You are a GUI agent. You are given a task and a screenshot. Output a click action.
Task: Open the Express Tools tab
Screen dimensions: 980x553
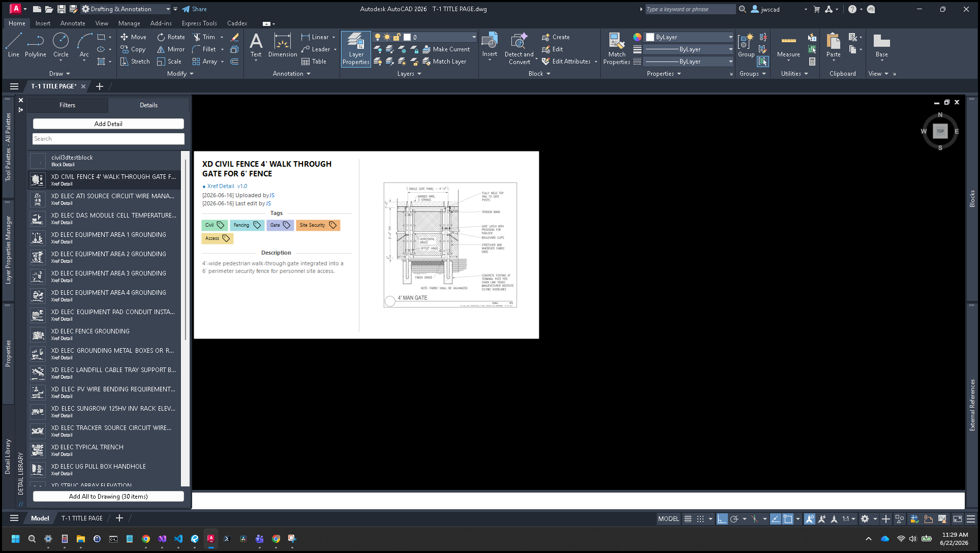(x=199, y=23)
